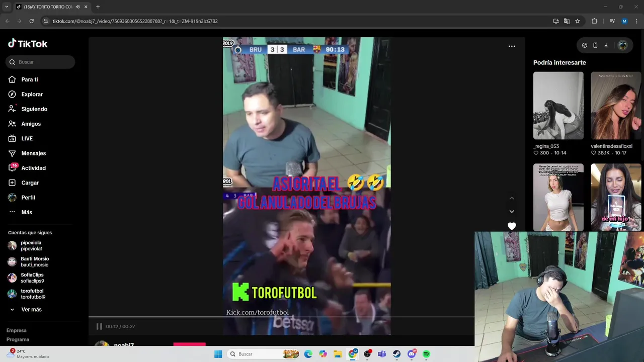Open TikTok profile avatar menu at top right
The image size is (644, 362).
622,45
